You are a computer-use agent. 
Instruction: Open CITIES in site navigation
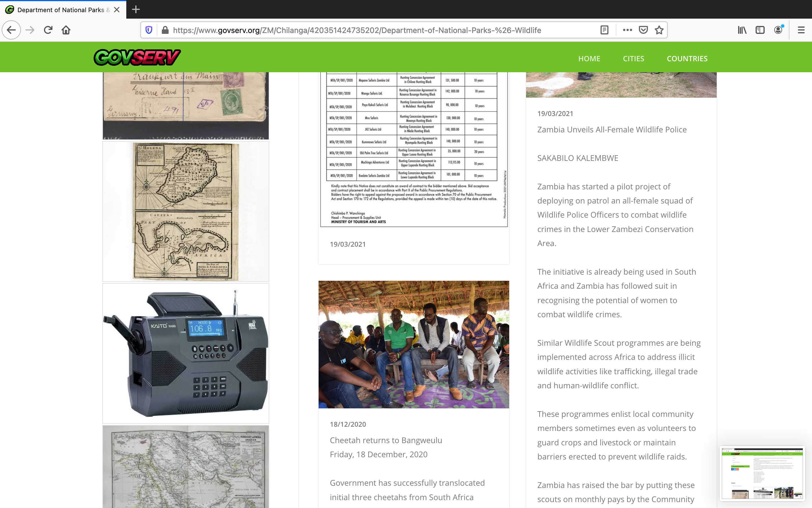coord(634,58)
